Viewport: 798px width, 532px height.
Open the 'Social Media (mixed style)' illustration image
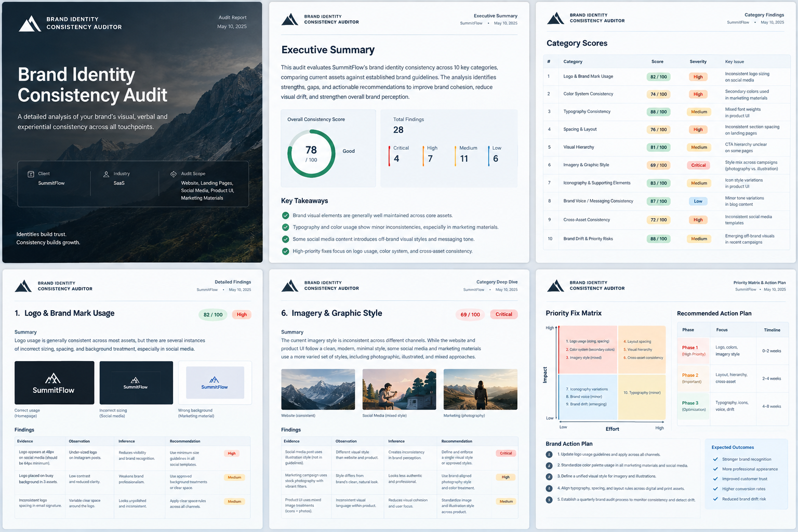(400, 390)
